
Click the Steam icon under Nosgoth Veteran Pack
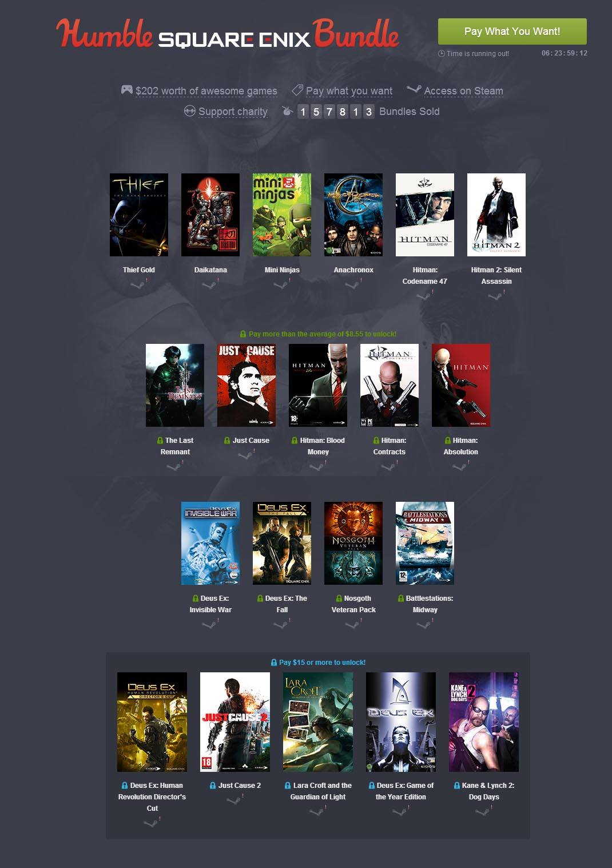[352, 624]
